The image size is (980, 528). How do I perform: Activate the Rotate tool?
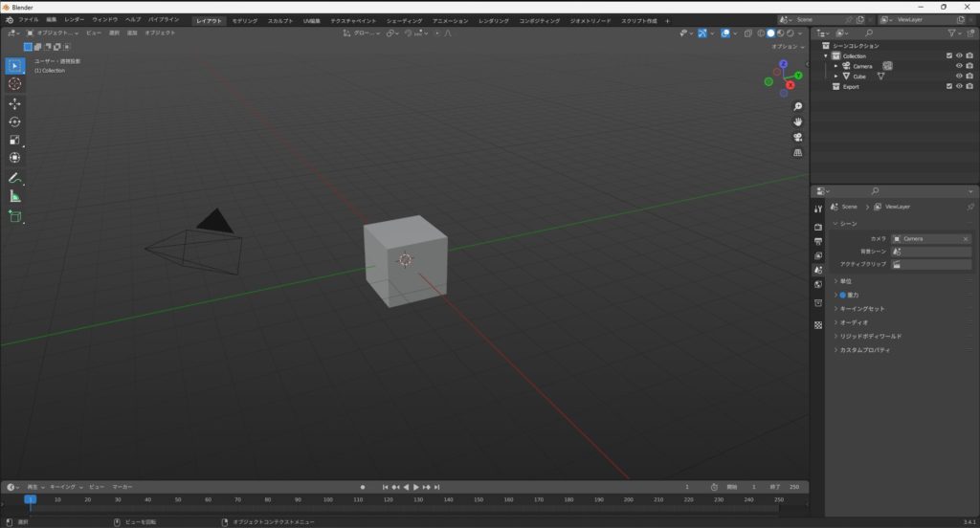click(14, 121)
